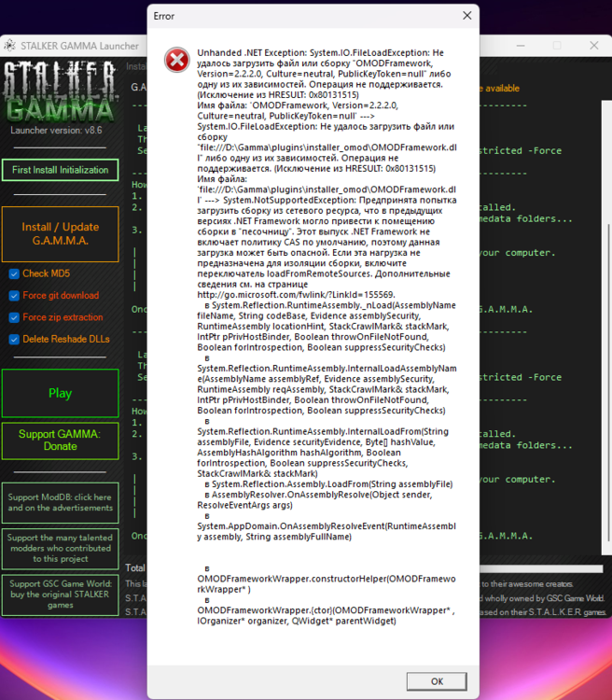Viewport: 612px width, 700px height.
Task: Start Install / Update G.A.M.M.A.
Action: tap(61, 234)
